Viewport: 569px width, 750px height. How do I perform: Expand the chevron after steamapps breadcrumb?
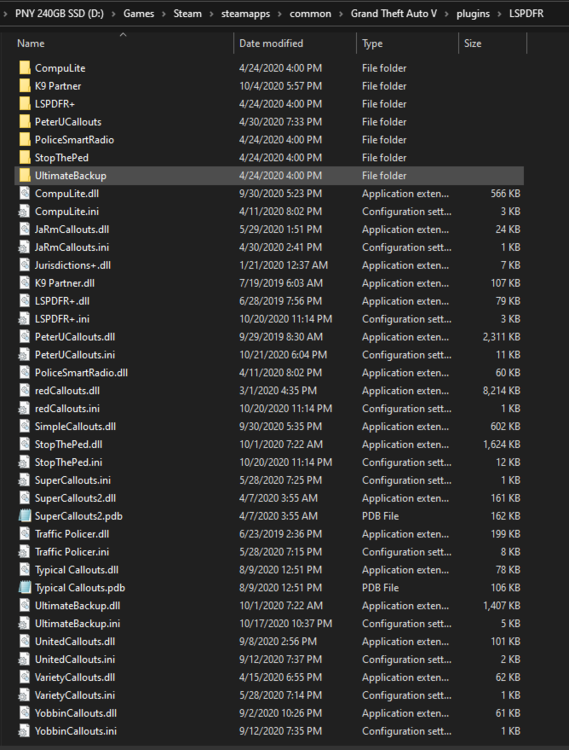coord(280,14)
